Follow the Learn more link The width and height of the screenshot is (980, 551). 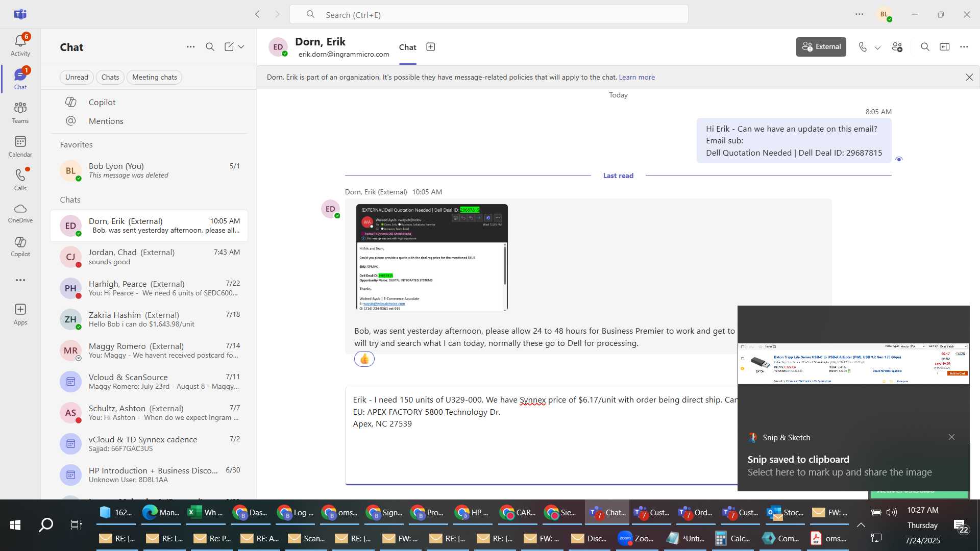(x=637, y=77)
